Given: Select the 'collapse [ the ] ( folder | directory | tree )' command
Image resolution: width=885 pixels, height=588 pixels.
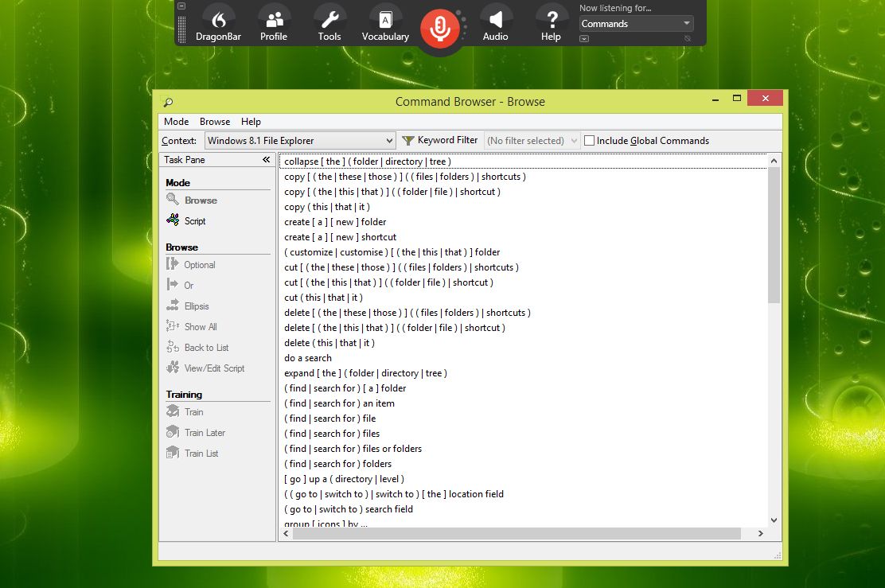Looking at the screenshot, I should (x=523, y=162).
